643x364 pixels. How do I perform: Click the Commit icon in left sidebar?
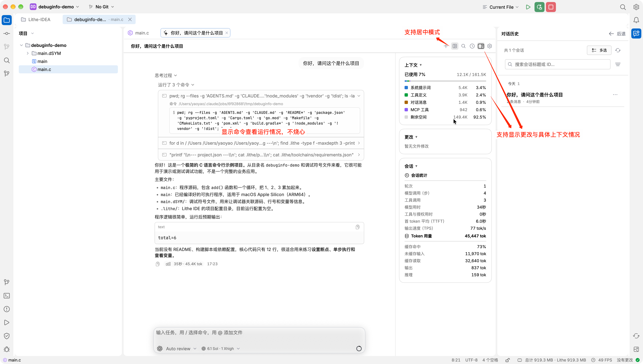(x=7, y=33)
